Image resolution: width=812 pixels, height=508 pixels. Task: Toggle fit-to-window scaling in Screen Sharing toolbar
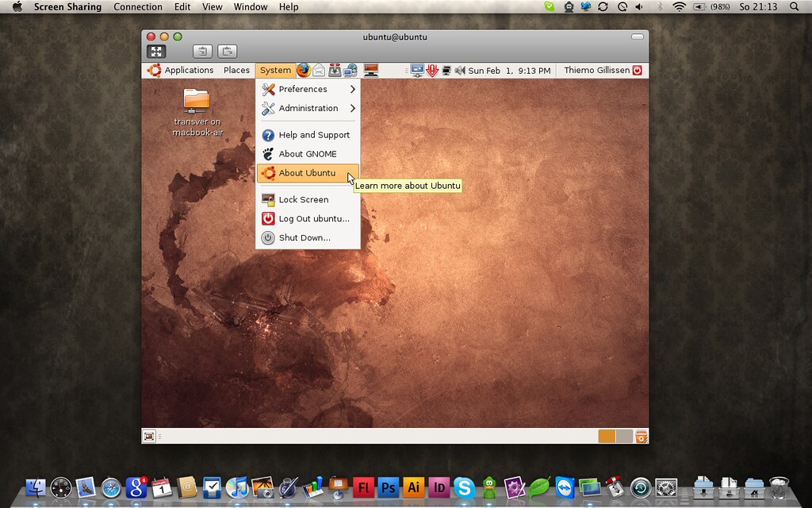pyautogui.click(x=156, y=51)
